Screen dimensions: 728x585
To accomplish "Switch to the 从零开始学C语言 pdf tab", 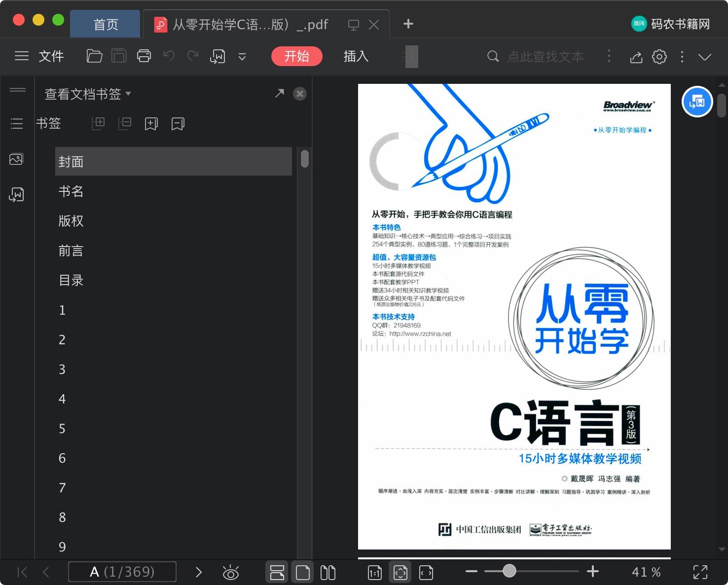I will 250,24.
